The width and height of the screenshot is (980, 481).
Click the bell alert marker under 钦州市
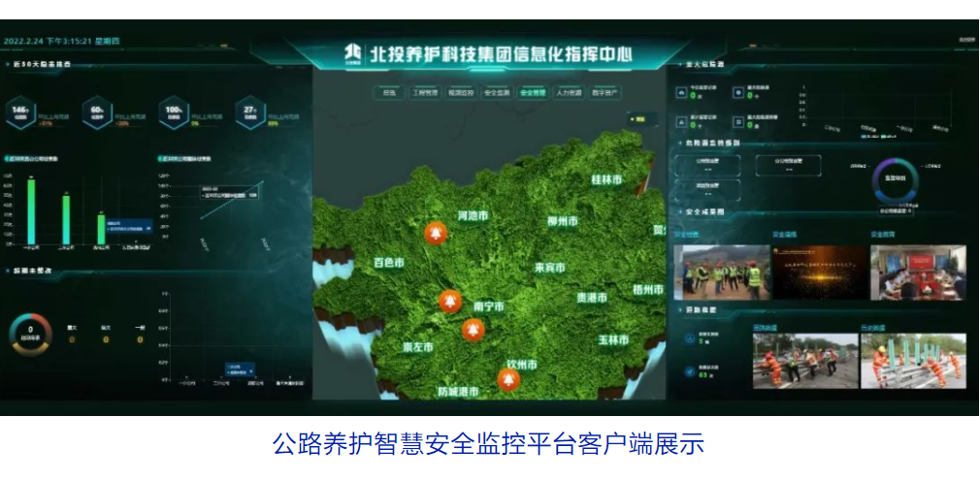point(507,378)
